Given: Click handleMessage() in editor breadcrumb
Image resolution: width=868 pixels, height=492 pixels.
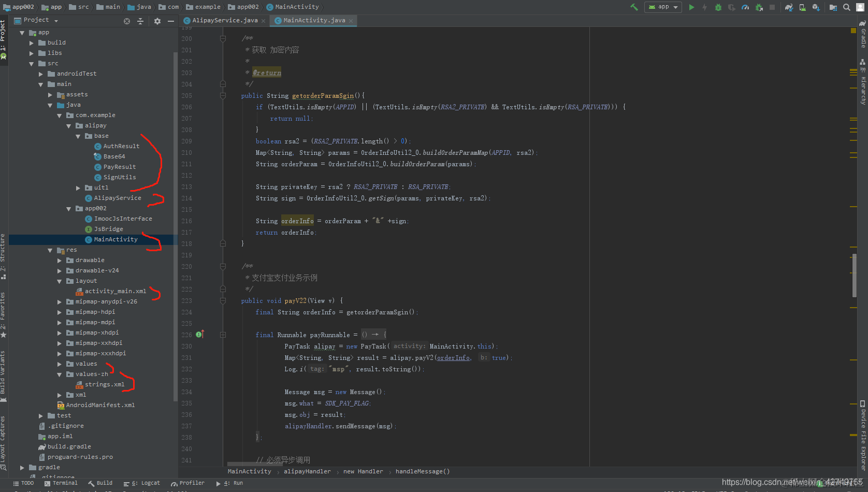Looking at the screenshot, I should tap(423, 472).
